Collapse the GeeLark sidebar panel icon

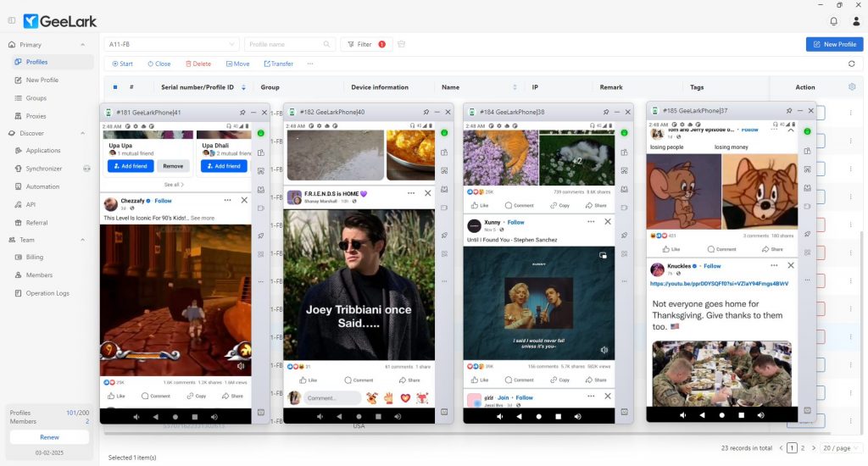[x=12, y=20]
